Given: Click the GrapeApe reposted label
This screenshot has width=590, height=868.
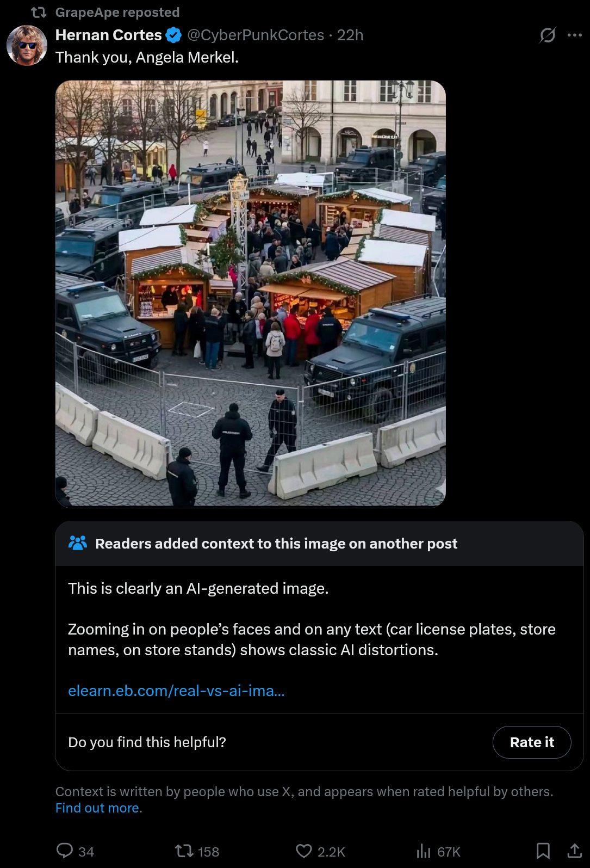Looking at the screenshot, I should click(117, 12).
